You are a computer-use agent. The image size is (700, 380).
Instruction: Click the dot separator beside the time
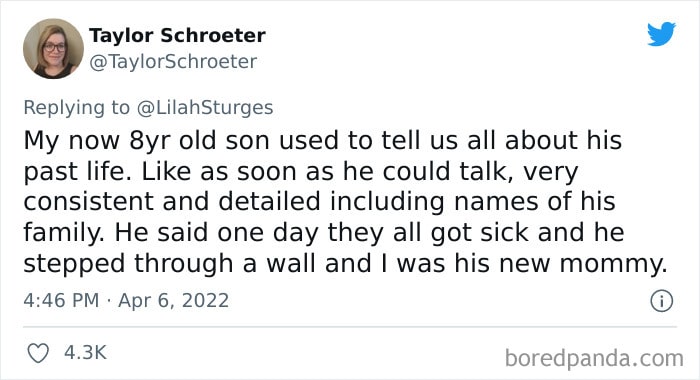(108, 301)
